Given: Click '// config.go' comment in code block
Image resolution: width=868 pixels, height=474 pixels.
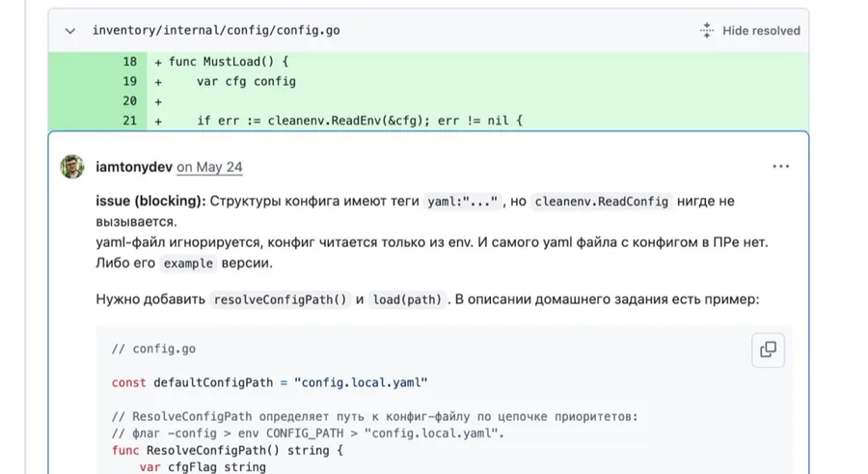Looking at the screenshot, I should pyautogui.click(x=153, y=349).
